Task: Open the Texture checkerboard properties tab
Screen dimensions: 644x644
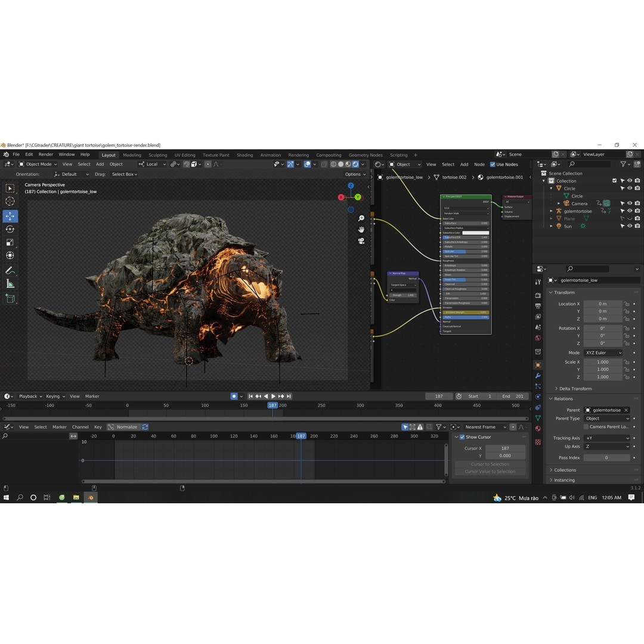Action: 538,442
